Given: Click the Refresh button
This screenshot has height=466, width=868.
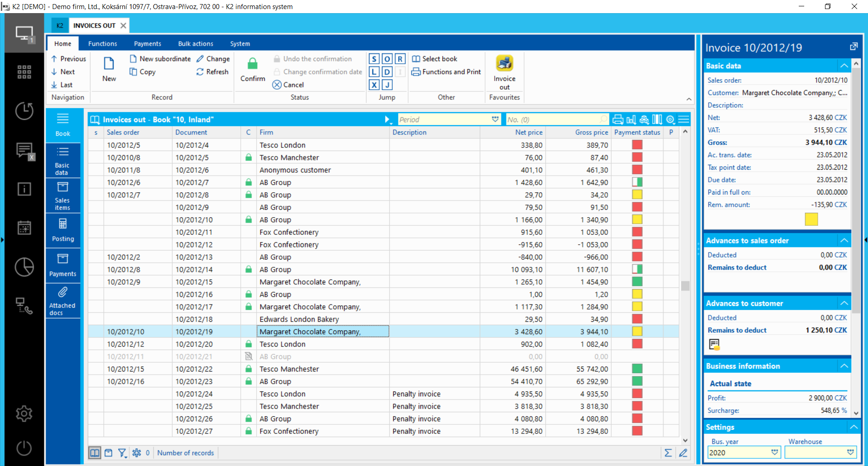Looking at the screenshot, I should 212,71.
